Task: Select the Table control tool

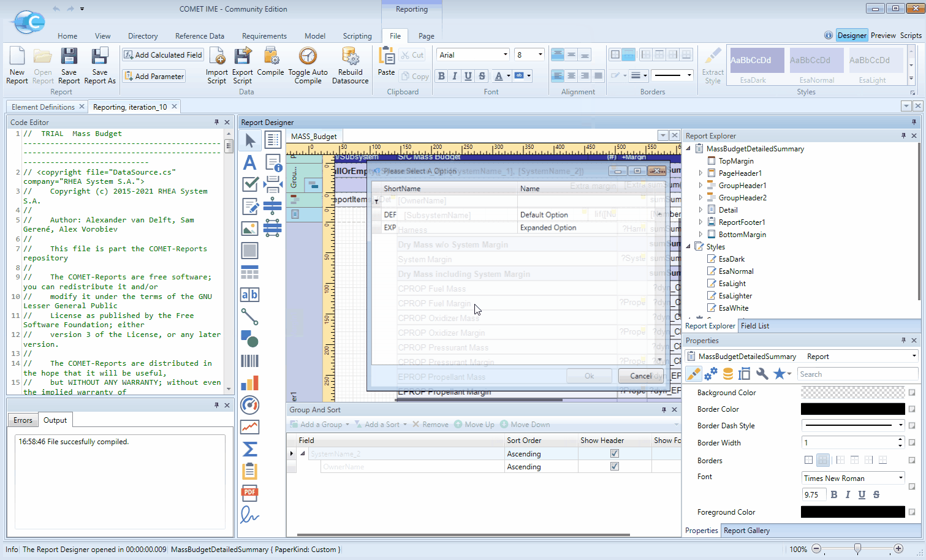Action: click(250, 273)
